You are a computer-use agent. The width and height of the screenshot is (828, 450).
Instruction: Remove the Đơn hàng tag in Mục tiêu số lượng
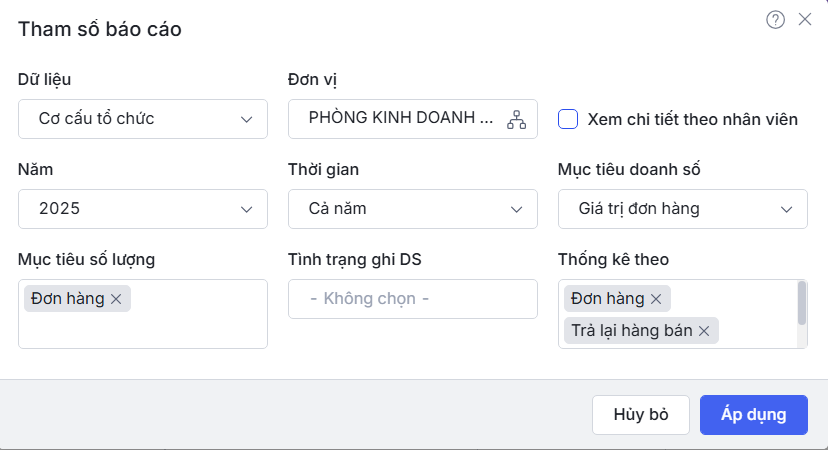coord(116,299)
